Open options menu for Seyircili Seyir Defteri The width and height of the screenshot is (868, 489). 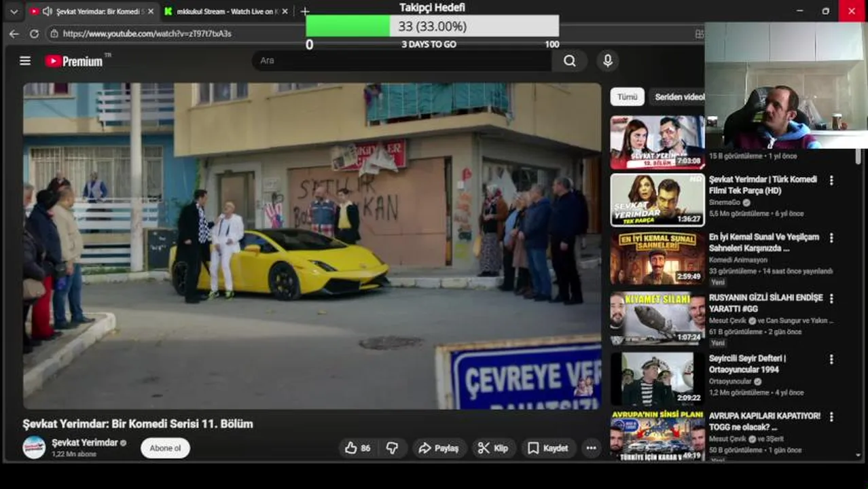(x=831, y=359)
